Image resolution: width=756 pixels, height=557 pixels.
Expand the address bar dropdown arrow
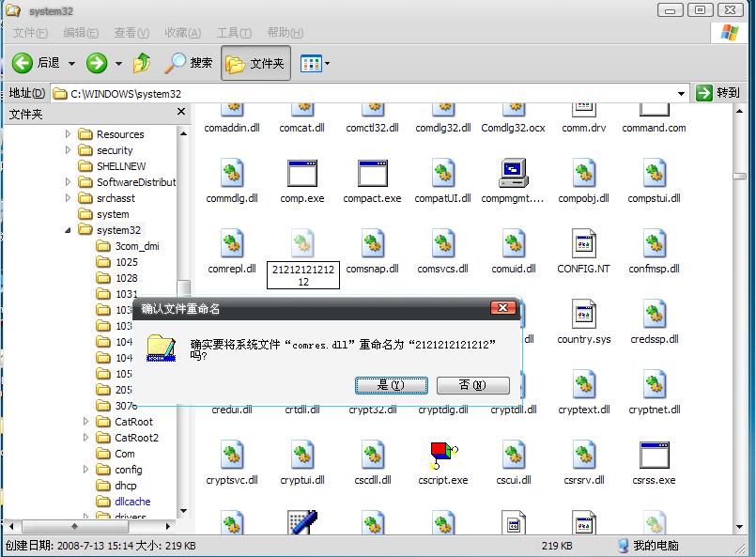pos(682,93)
